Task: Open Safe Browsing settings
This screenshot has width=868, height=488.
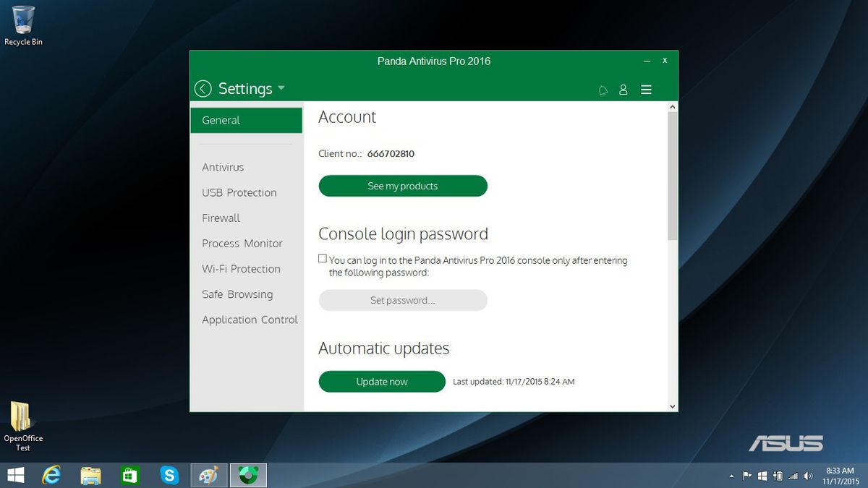Action: click(x=237, y=294)
